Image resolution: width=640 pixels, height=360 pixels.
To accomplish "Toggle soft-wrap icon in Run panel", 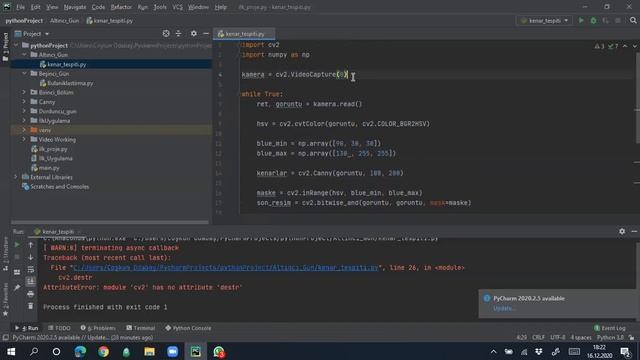I will [31, 269].
